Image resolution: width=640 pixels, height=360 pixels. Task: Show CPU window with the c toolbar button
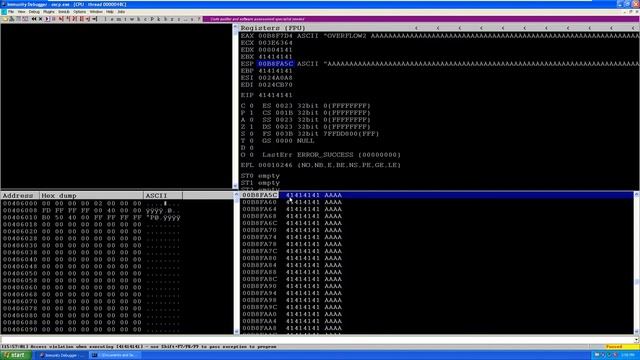(x=145, y=19)
